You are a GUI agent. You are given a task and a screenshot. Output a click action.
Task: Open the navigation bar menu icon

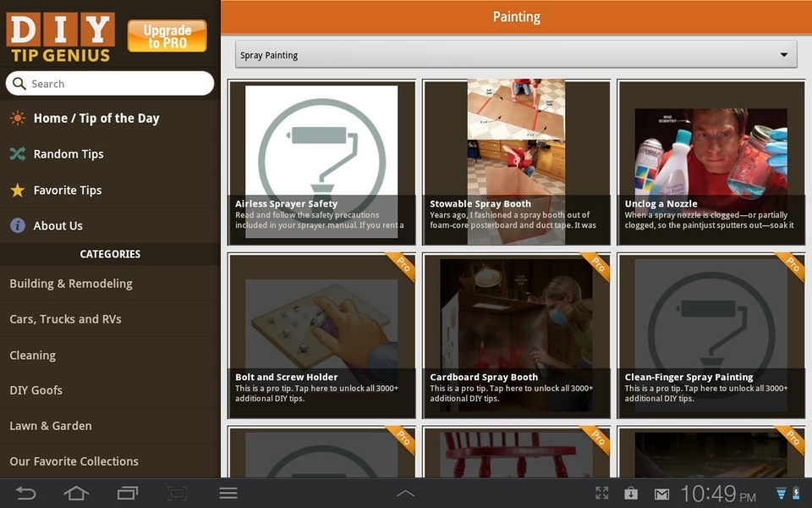(x=228, y=493)
